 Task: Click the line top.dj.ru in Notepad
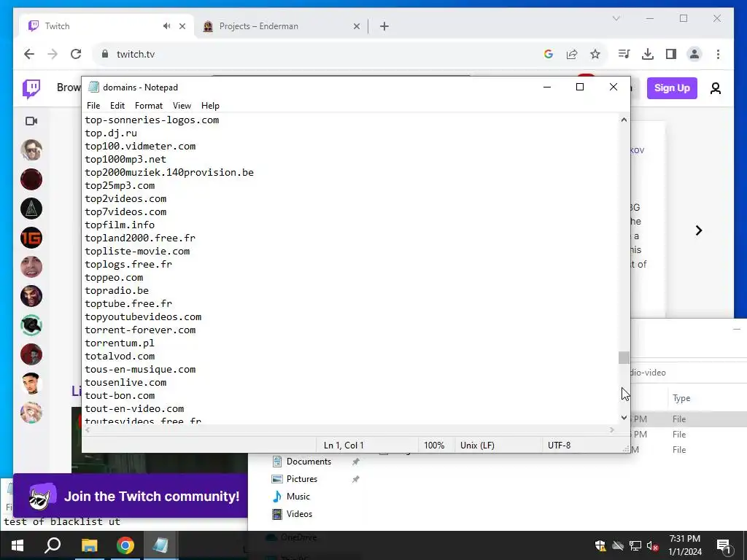pyautogui.click(x=111, y=133)
